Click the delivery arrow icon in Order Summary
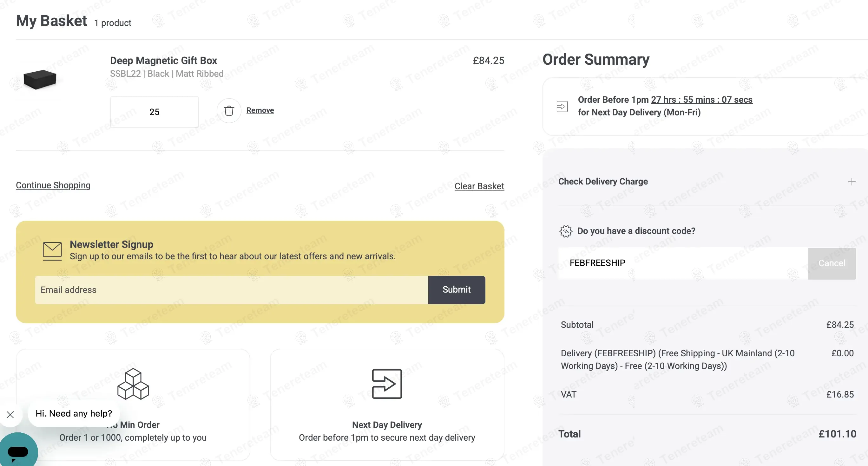 pos(562,107)
